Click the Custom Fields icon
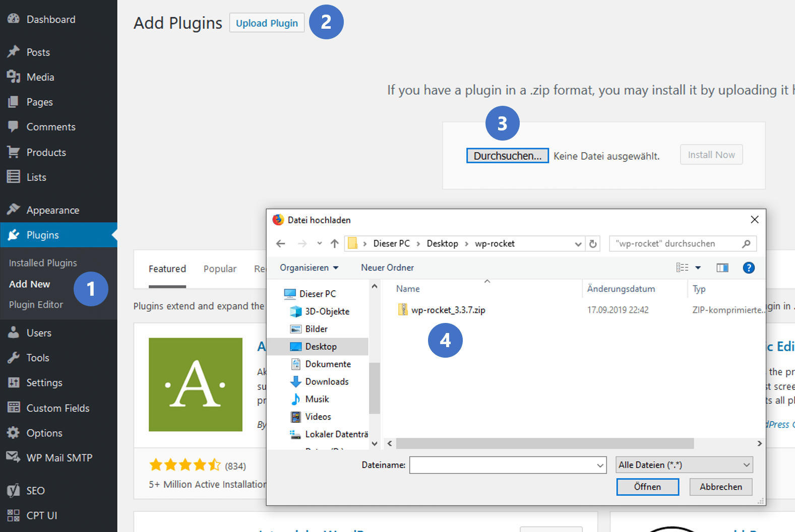 pyautogui.click(x=13, y=408)
